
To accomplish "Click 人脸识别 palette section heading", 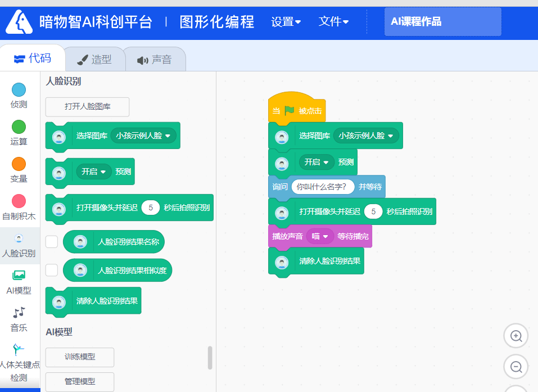I will click(64, 82).
